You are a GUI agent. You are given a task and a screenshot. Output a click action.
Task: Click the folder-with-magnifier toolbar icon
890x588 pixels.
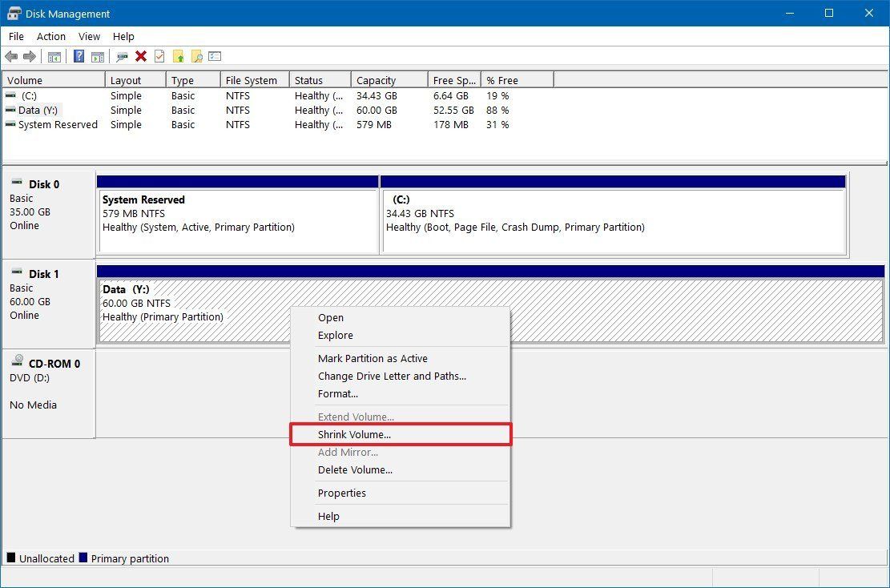click(196, 56)
